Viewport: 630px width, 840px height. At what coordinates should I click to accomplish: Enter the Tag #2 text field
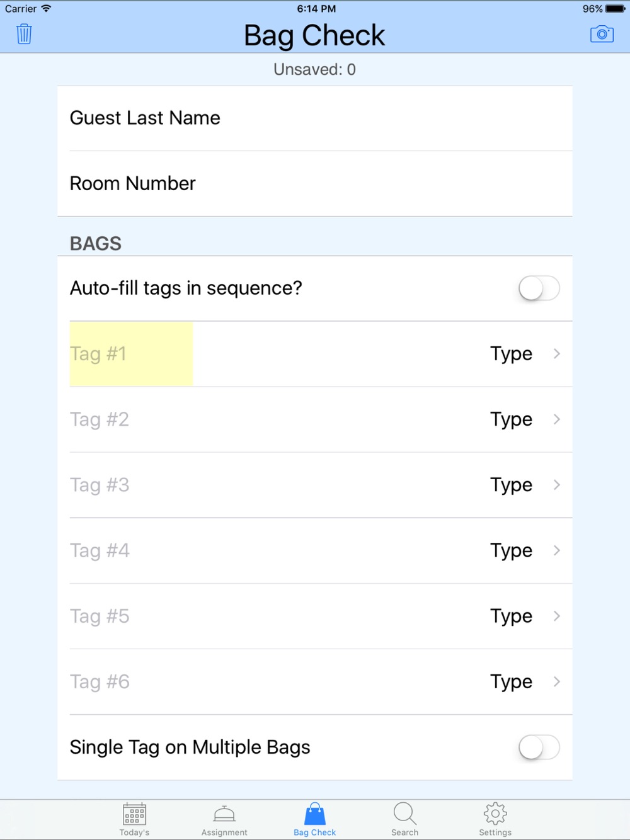pos(252,419)
